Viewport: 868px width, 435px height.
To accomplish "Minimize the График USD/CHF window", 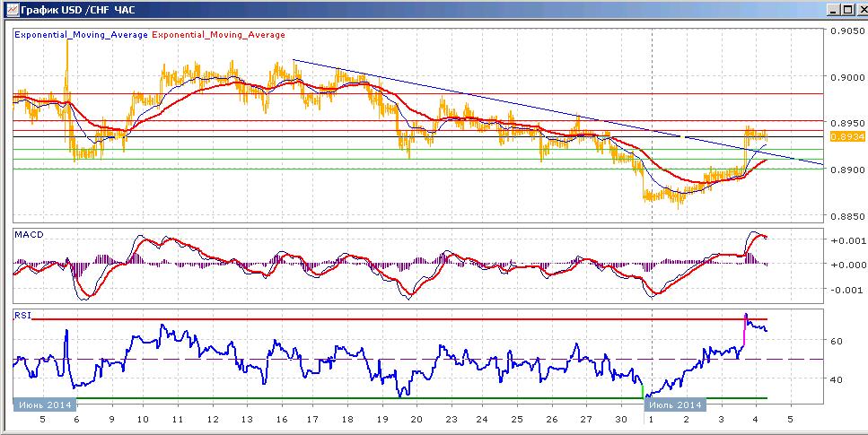I will (x=836, y=9).
